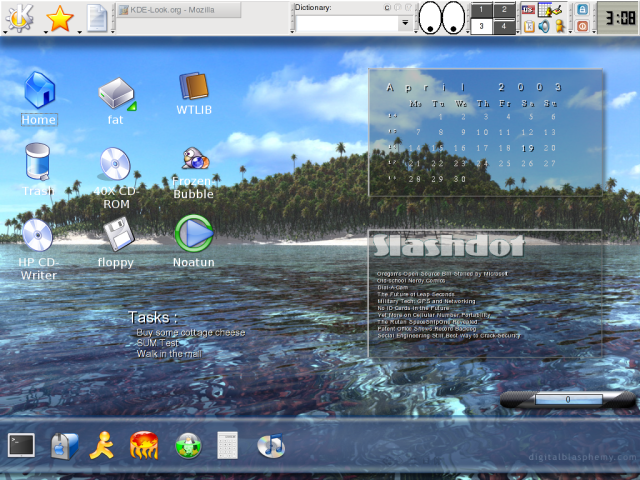640x480 pixels.
Task: Click the US keyboard layout flag icon
Action: 529,10
